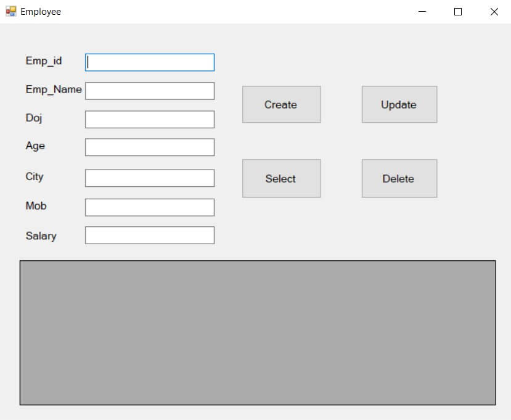Choose the Delete button

pos(399,178)
